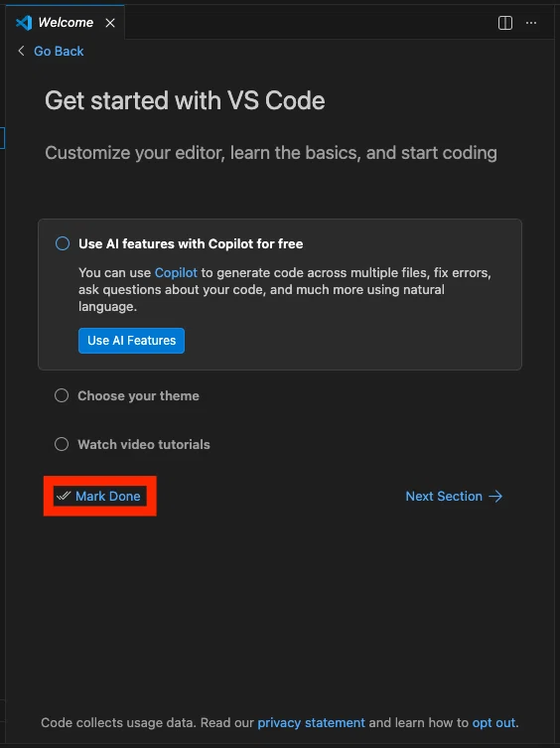Click the double checkmark icon beside Mark Done
The width and height of the screenshot is (560, 748).
point(64,496)
